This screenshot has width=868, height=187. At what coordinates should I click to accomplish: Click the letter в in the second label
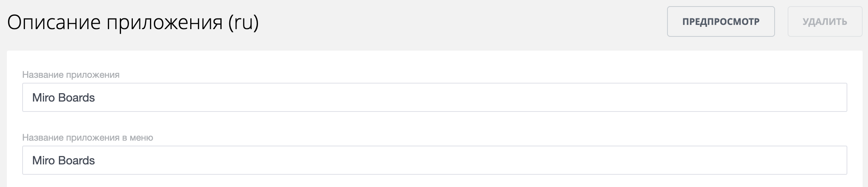point(125,138)
